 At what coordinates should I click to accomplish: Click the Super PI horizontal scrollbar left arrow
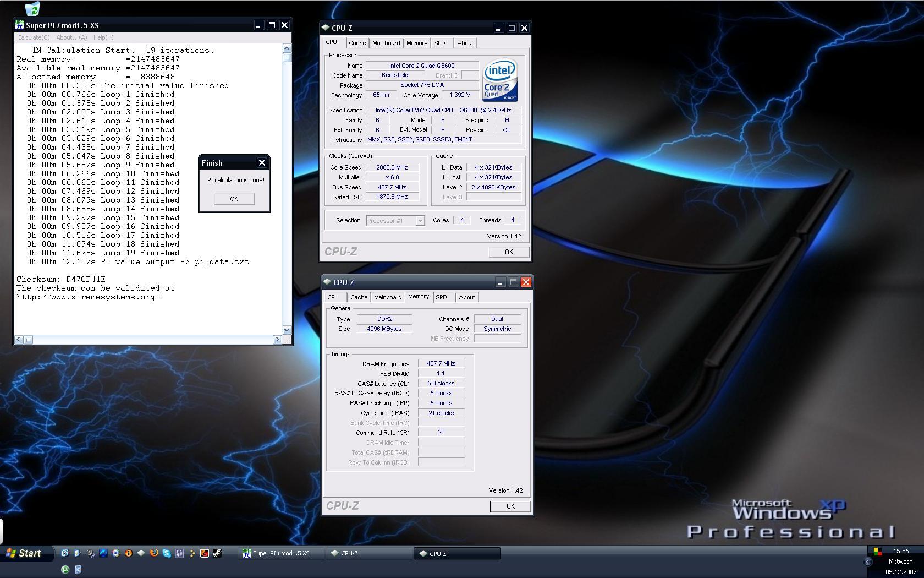pos(19,340)
